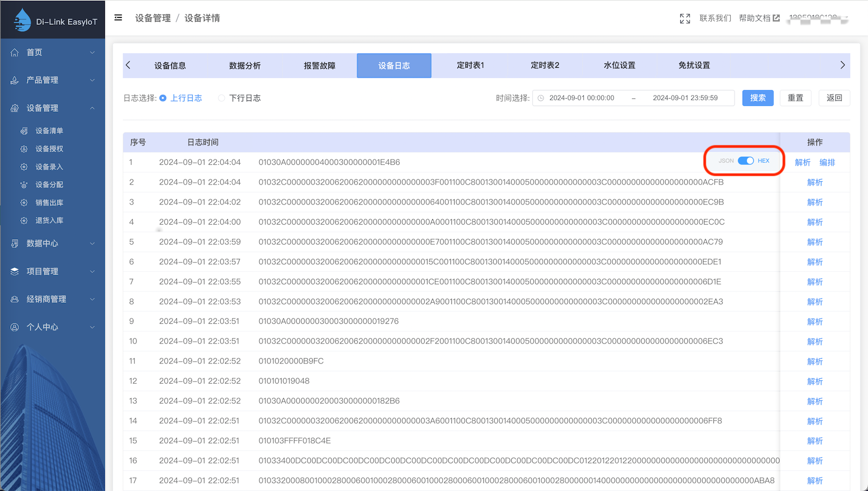The height and width of the screenshot is (491, 868).
Task: Click 解析 for log row 17
Action: pyautogui.click(x=815, y=481)
